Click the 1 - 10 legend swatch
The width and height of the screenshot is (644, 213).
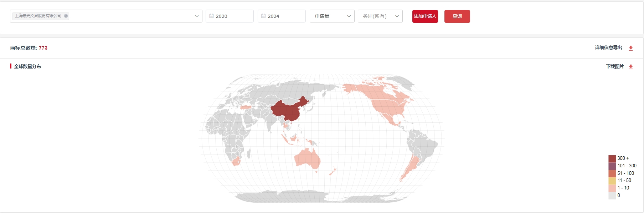(612, 188)
